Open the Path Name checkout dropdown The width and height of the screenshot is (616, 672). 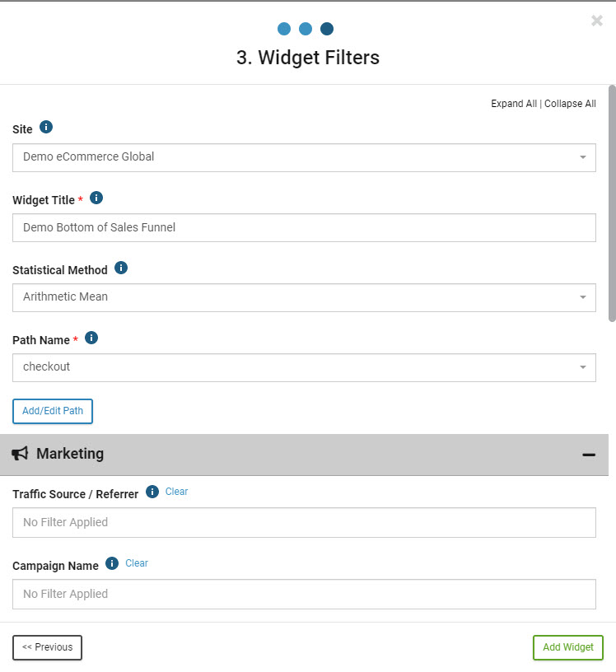coord(304,367)
